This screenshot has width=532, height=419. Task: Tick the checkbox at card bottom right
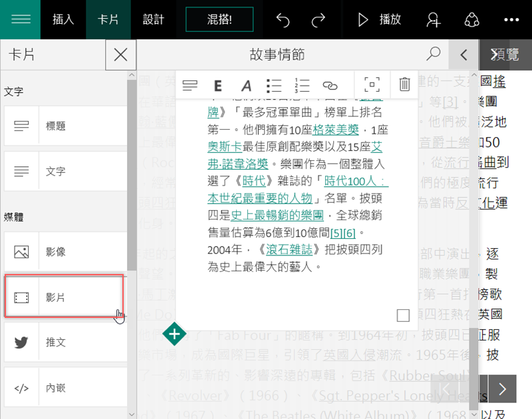tap(402, 315)
